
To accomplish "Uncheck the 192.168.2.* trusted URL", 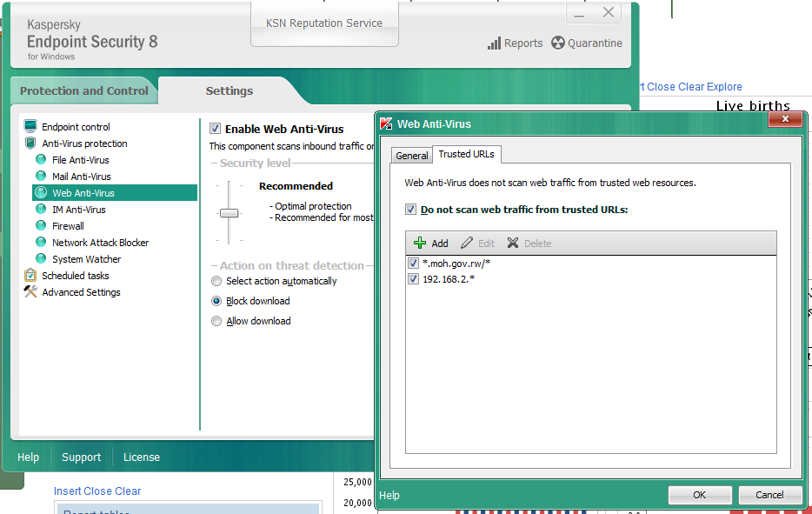I will click(413, 279).
